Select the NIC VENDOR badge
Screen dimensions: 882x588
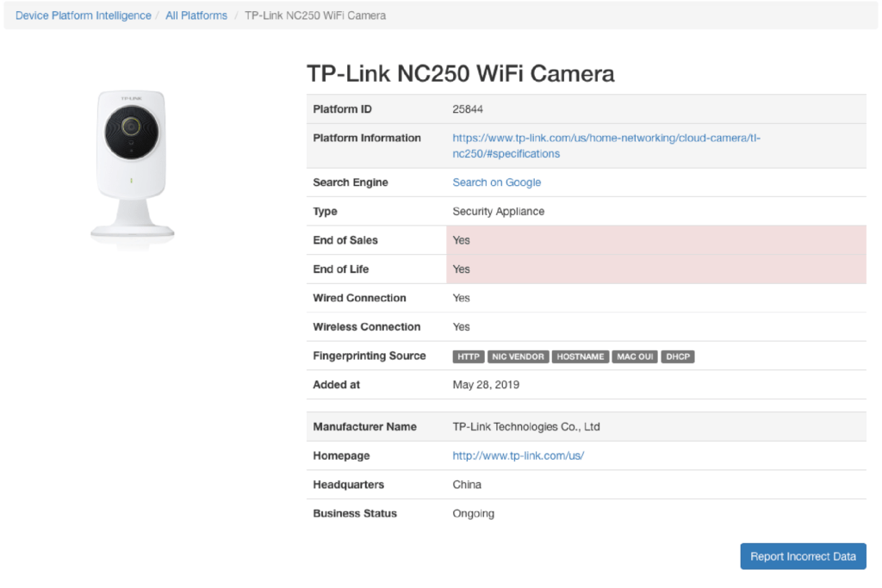[x=518, y=356]
